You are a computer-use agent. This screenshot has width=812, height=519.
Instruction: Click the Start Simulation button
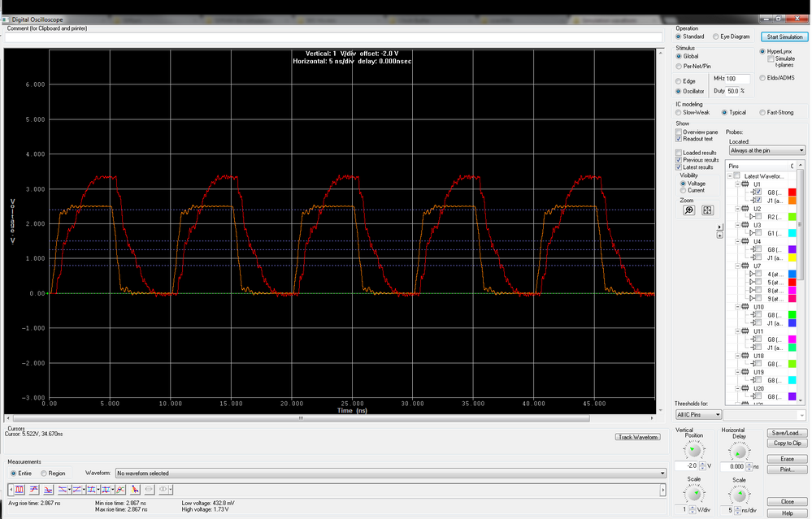(x=784, y=37)
